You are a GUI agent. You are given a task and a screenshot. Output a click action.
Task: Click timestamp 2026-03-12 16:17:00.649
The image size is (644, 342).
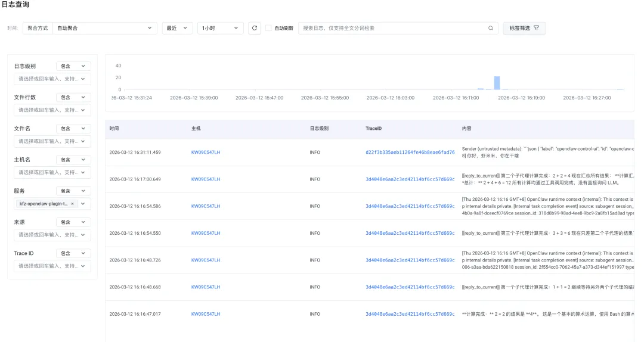click(x=135, y=179)
